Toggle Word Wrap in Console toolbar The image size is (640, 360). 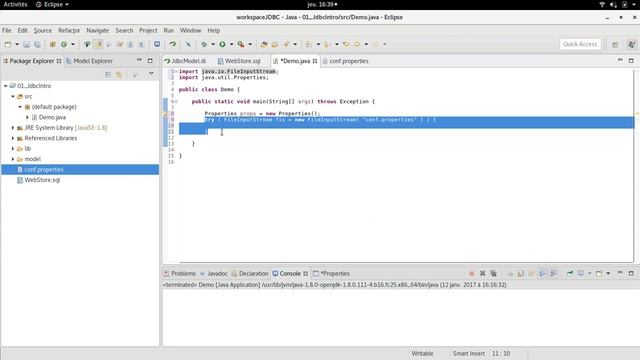click(x=531, y=273)
